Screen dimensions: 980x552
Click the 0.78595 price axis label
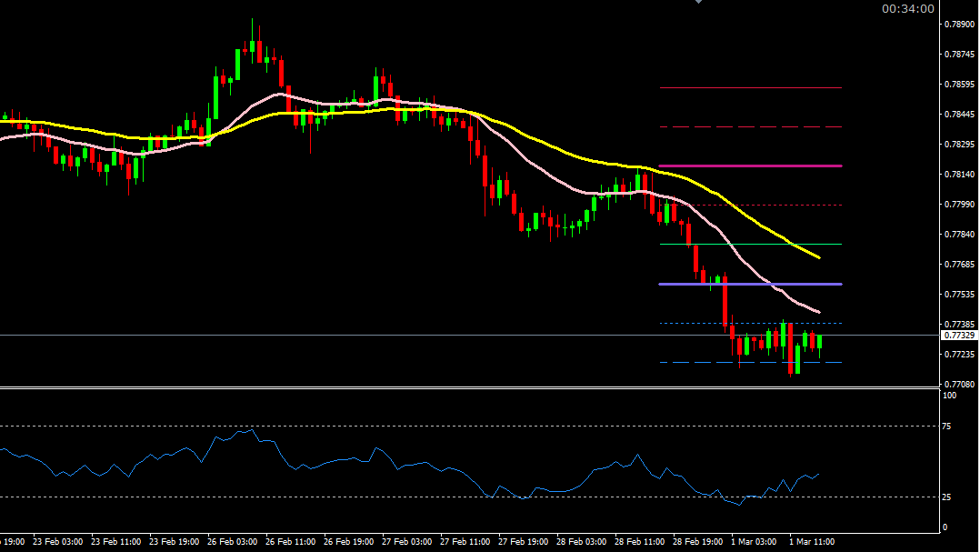click(959, 85)
